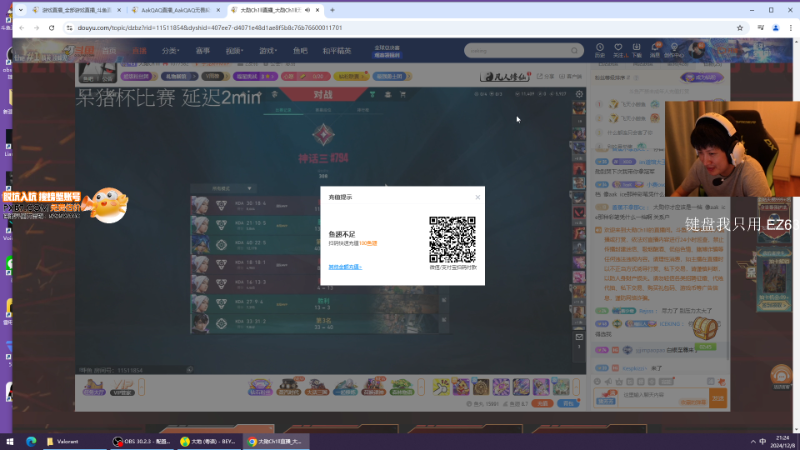
Task: Click the user avatar in header
Action: pyautogui.click(x=696, y=50)
